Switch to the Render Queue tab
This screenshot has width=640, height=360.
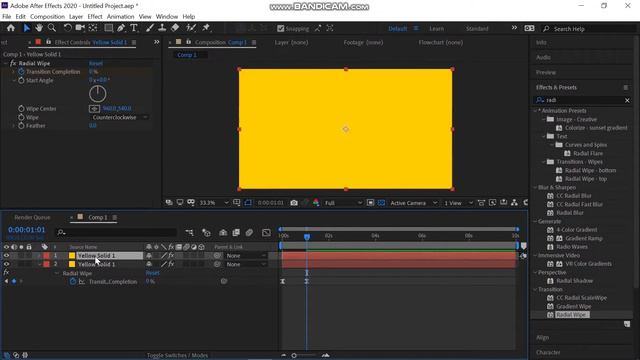pyautogui.click(x=32, y=218)
